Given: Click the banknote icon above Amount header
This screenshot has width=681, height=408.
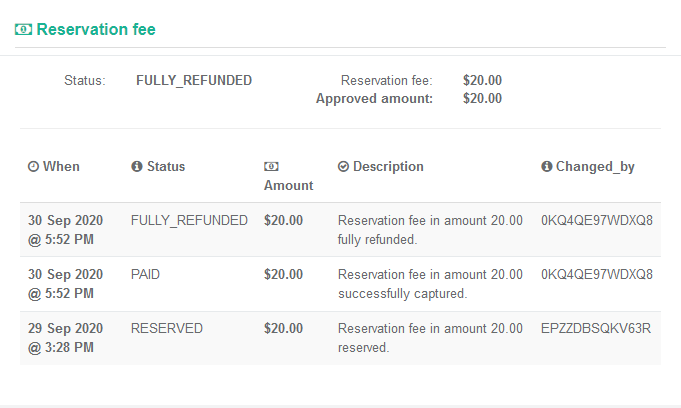Looking at the screenshot, I should tap(271, 166).
